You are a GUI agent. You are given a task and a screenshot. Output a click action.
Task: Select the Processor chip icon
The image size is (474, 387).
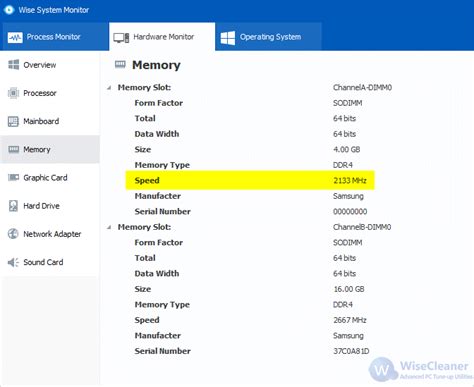(x=13, y=93)
